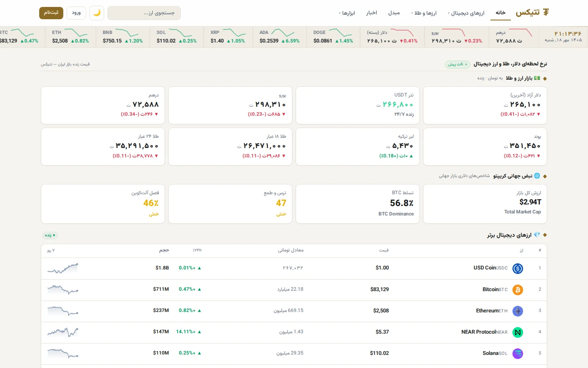This screenshot has height=368, width=588.
Task: Click the orange Bitcoin coin icon
Action: coord(518,289)
